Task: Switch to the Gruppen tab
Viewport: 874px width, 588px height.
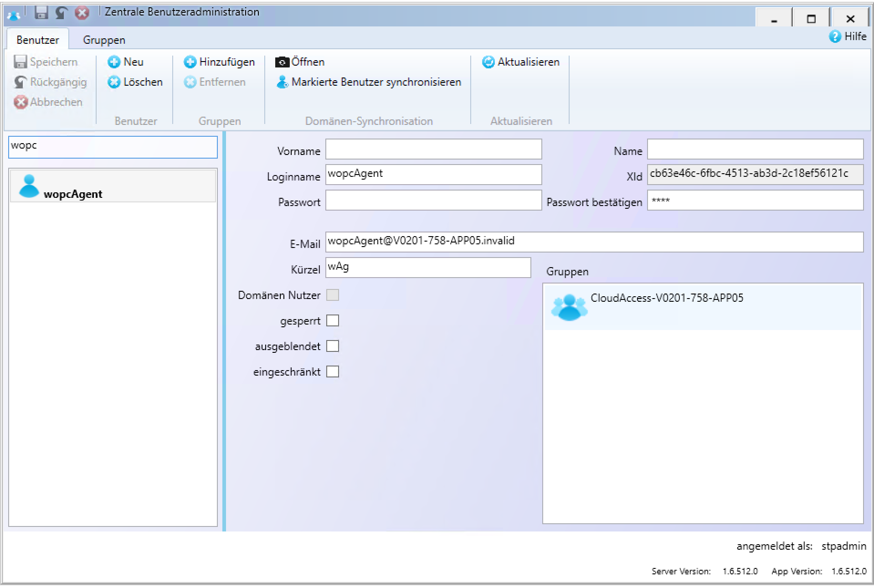Action: [x=104, y=40]
